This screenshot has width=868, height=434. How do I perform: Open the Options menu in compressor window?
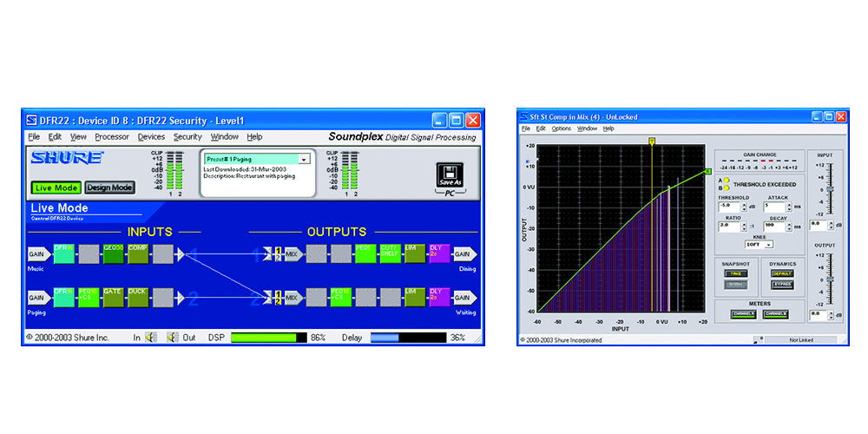(x=562, y=128)
